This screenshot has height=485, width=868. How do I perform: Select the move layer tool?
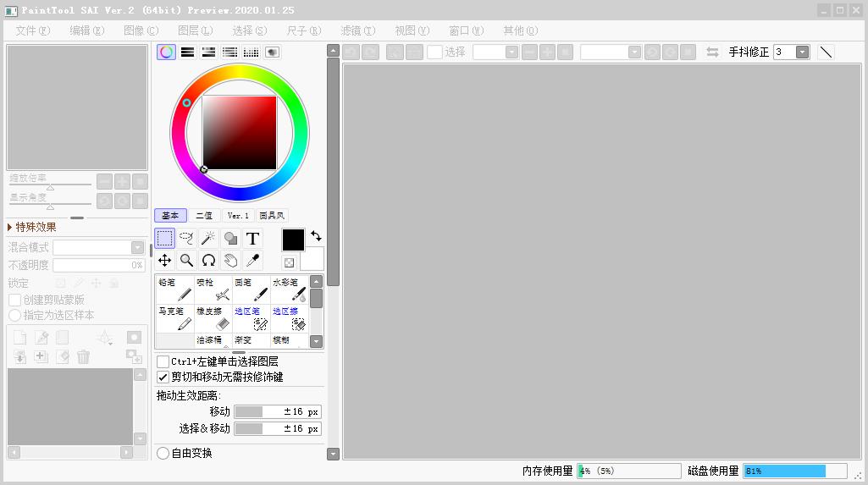point(164,260)
